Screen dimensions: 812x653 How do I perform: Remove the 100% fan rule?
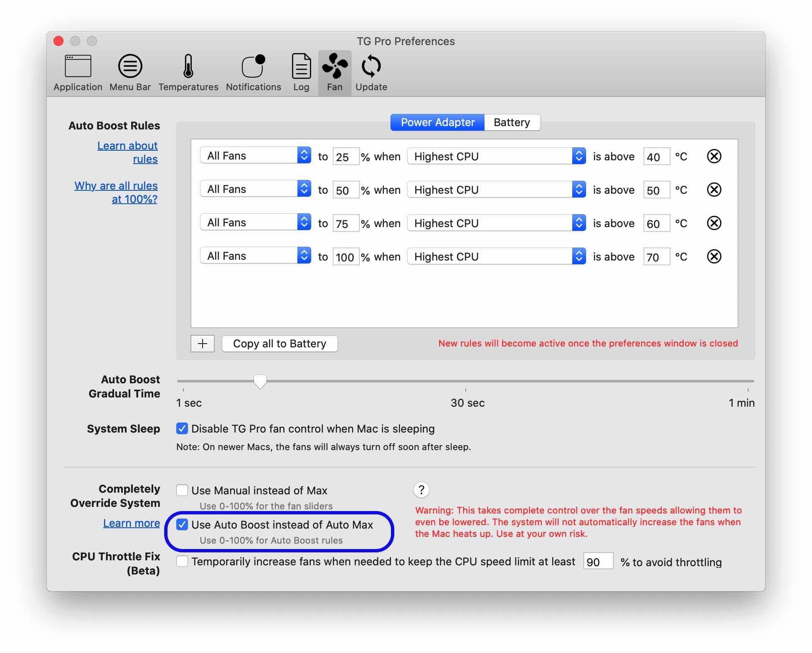(714, 257)
